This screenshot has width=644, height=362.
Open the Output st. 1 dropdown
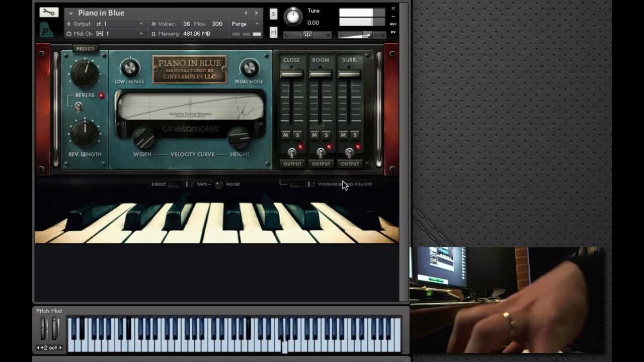[x=105, y=24]
